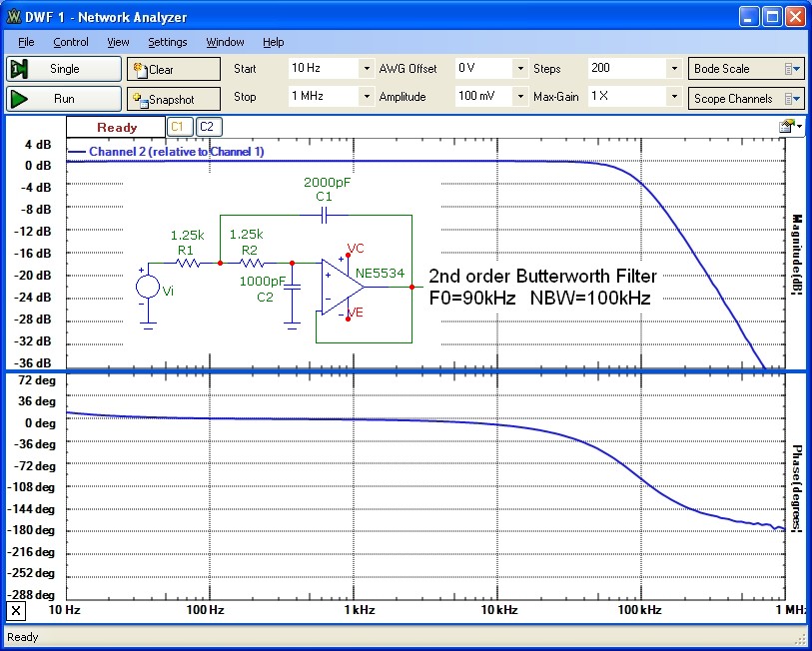Viewport: 812px width, 651px height.
Task: Click the X box at bottom left
Action: coord(16,611)
